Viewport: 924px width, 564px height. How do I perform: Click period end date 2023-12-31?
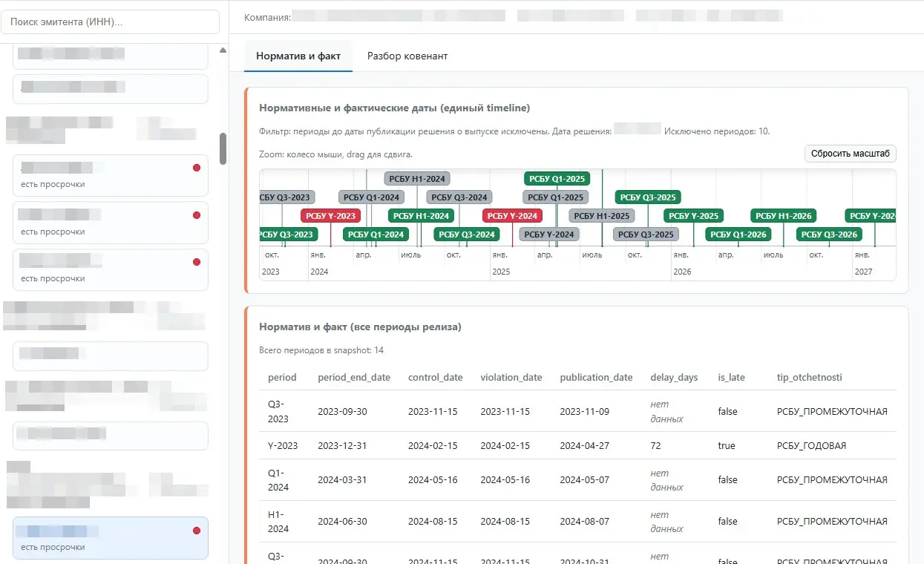pos(344,446)
